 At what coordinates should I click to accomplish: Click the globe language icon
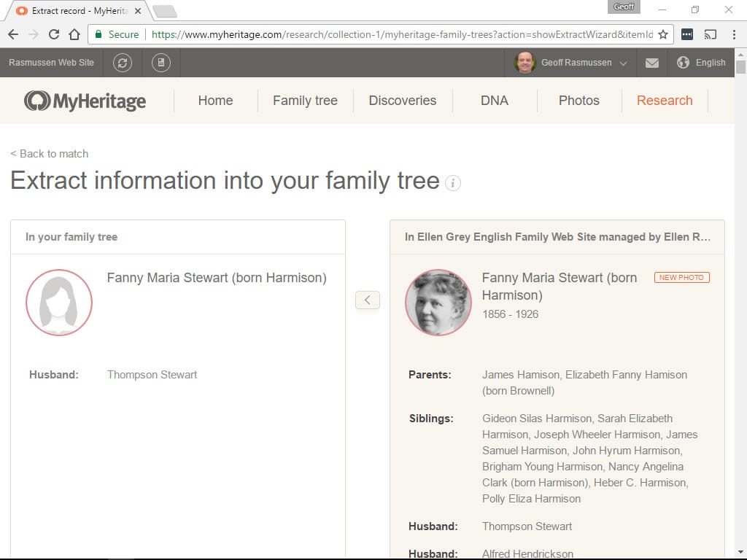click(x=683, y=63)
